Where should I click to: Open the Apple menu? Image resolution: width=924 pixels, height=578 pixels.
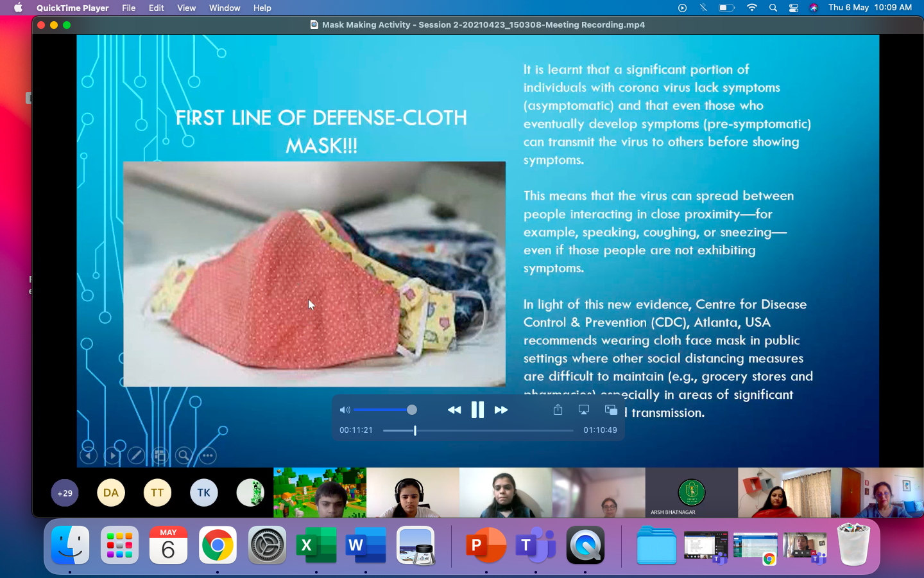[18, 8]
